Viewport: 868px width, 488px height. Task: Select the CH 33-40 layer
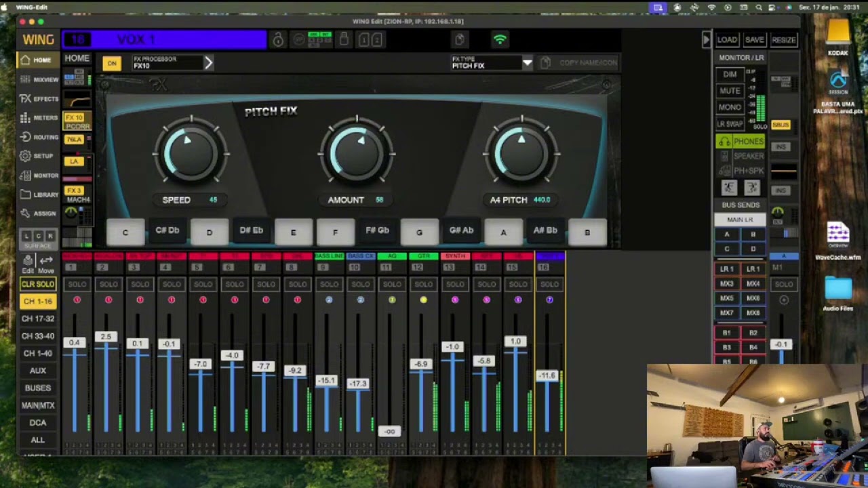click(37, 336)
